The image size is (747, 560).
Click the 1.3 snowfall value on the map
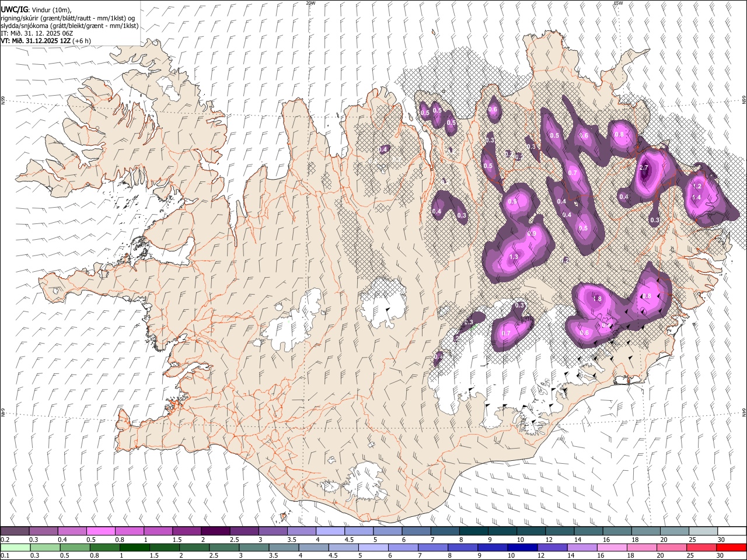click(514, 257)
